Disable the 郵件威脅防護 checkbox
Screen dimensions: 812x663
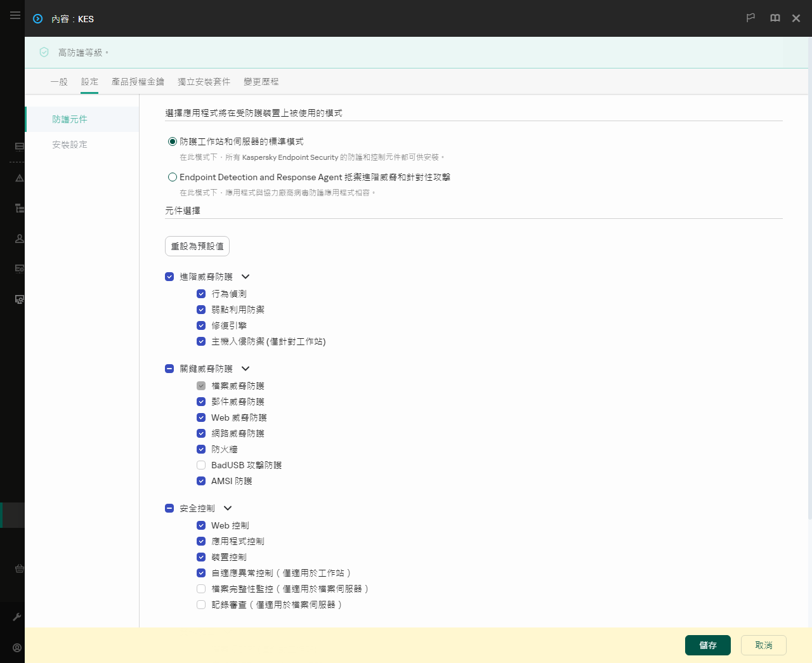pos(201,401)
